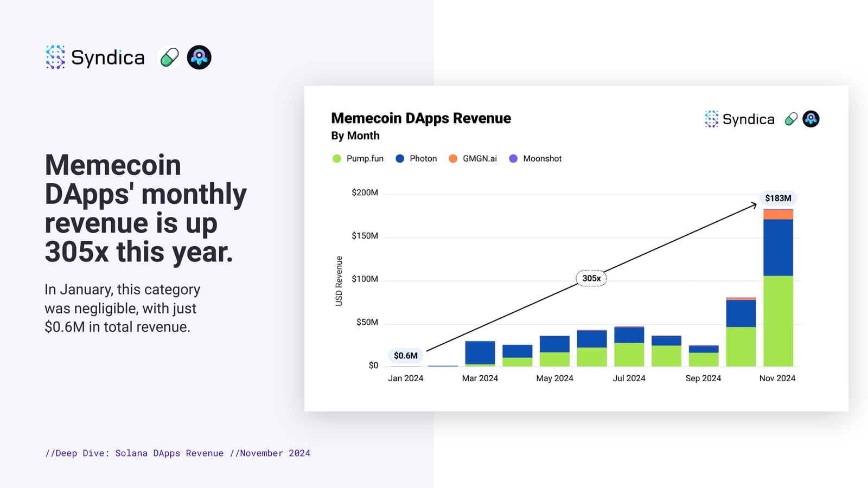
Task: Click the orange GMGN.ai segment of the November bar
Action: (x=778, y=215)
